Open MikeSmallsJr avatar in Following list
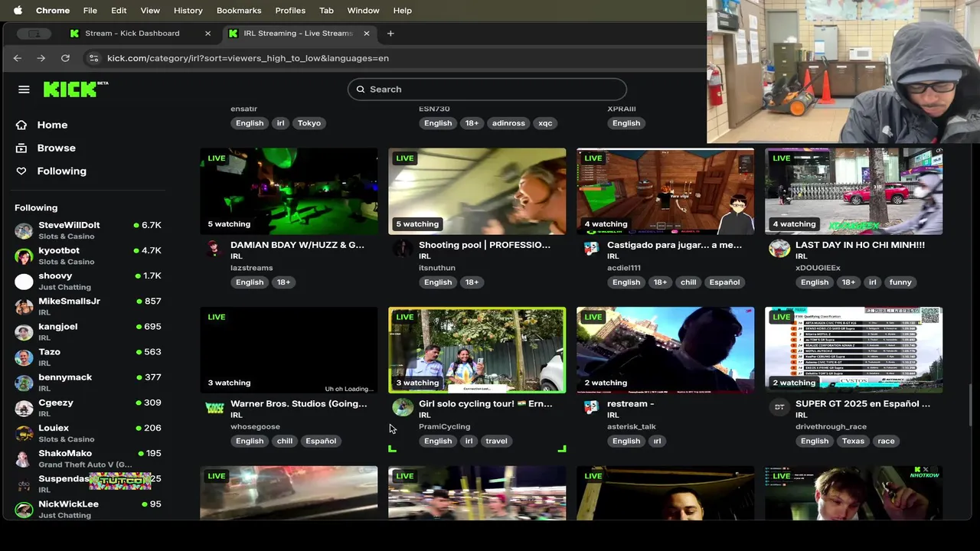The height and width of the screenshot is (551, 980). pyautogui.click(x=24, y=306)
